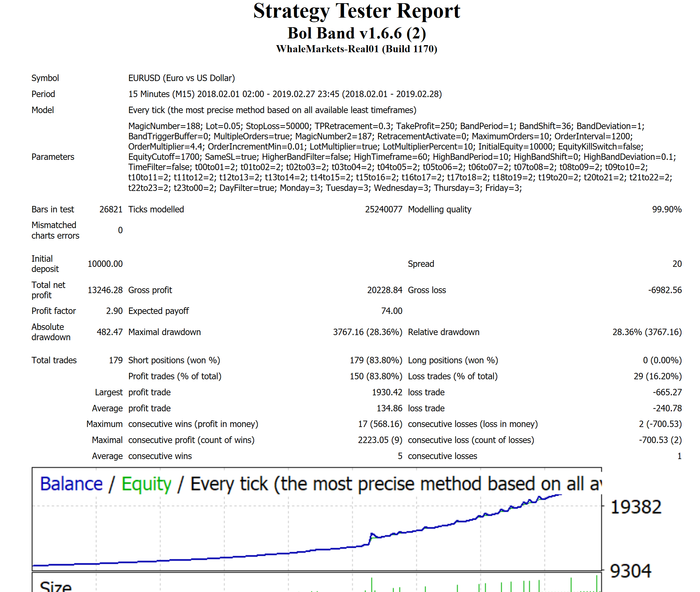Click the "Expected payoff" label
The height and width of the screenshot is (592, 700).
159,311
